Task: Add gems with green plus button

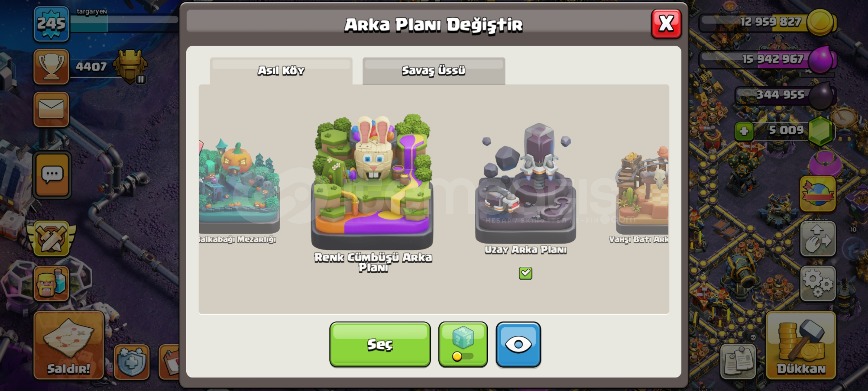Action: tap(744, 131)
